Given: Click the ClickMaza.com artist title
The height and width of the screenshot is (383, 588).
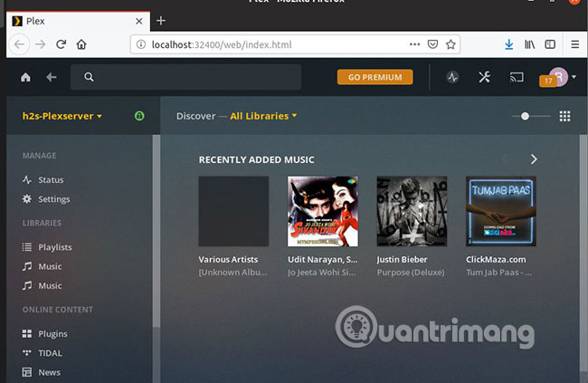Looking at the screenshot, I should point(496,260).
